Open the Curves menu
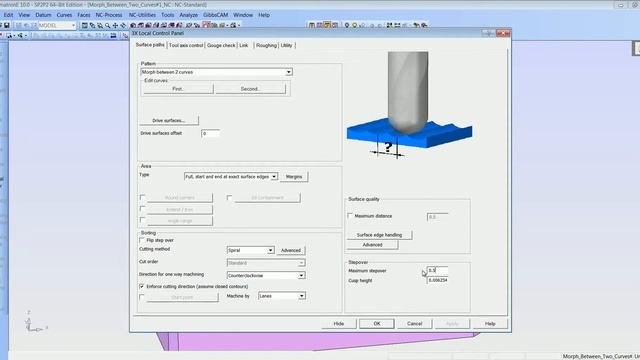The height and width of the screenshot is (360, 640). coord(64,15)
